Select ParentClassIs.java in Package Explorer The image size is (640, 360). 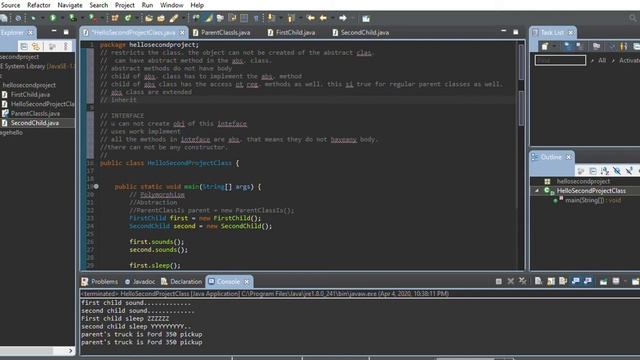coord(35,113)
